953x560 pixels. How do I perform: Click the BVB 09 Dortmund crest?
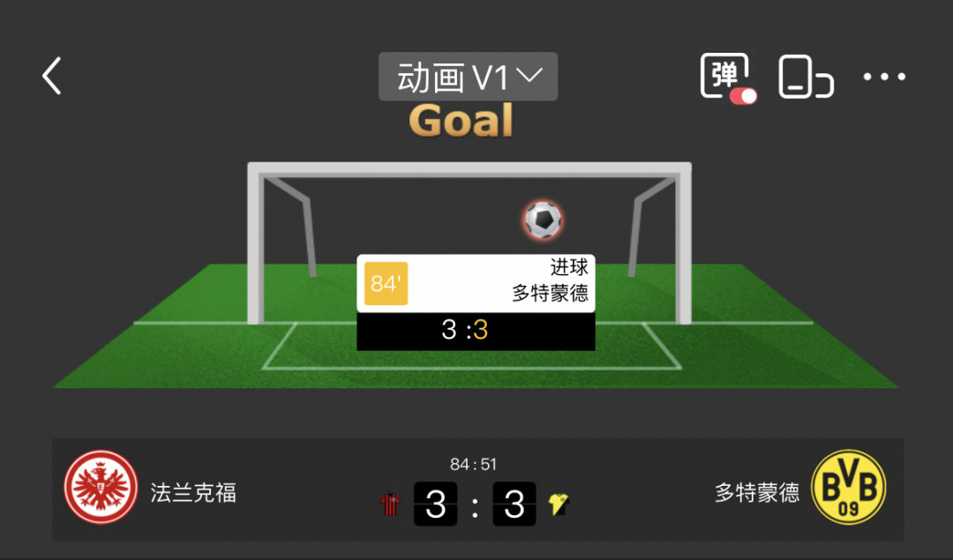[x=849, y=487]
